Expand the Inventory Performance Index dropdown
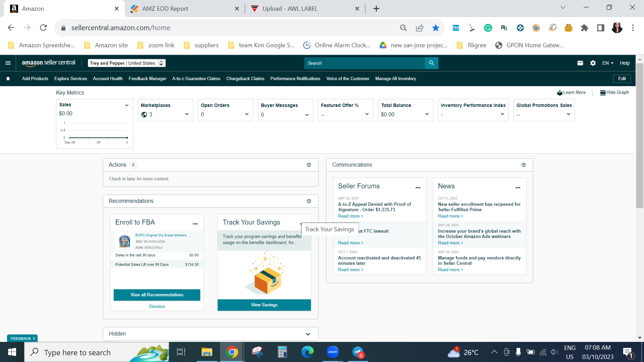The width and height of the screenshot is (644, 362). click(x=502, y=114)
